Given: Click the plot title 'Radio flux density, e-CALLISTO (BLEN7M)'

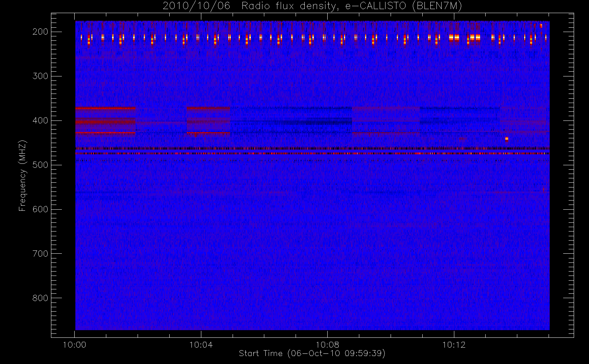Looking at the screenshot, I should (352, 6).
